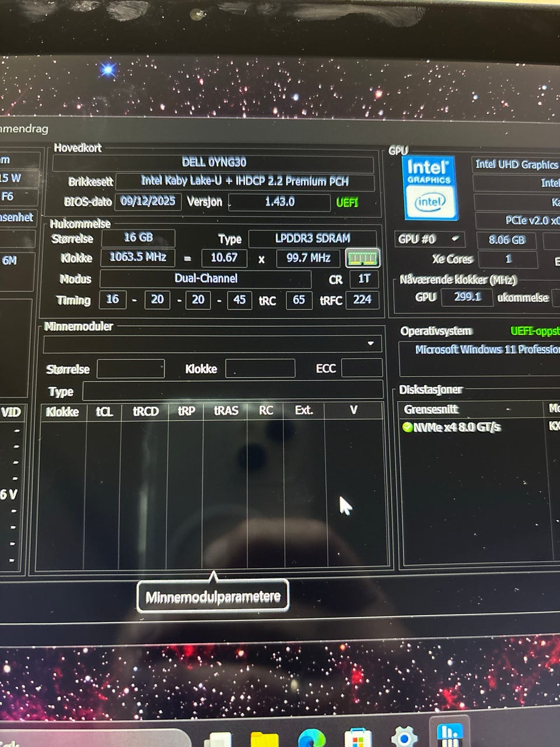Click the Timing value 45
560x747 pixels.
coord(240,300)
